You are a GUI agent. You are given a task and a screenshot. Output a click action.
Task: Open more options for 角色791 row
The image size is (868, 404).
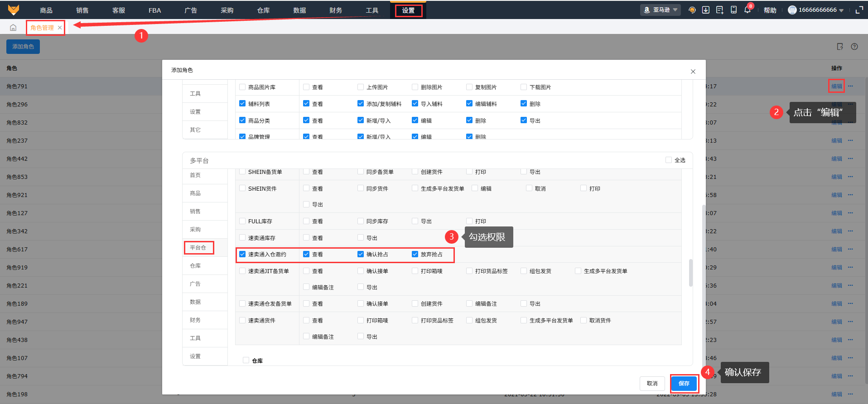pyautogui.click(x=850, y=86)
